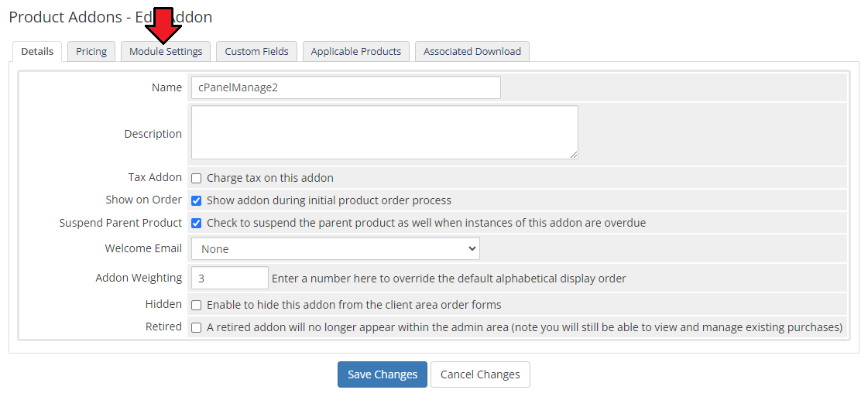Click the override alphabetical display order hint
This screenshot has height=400, width=868.
click(449, 279)
